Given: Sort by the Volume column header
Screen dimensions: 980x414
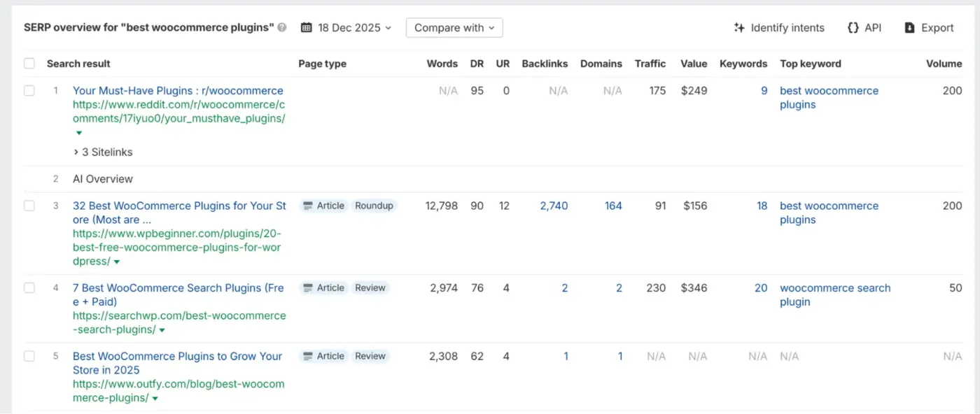Looking at the screenshot, I should point(944,64).
